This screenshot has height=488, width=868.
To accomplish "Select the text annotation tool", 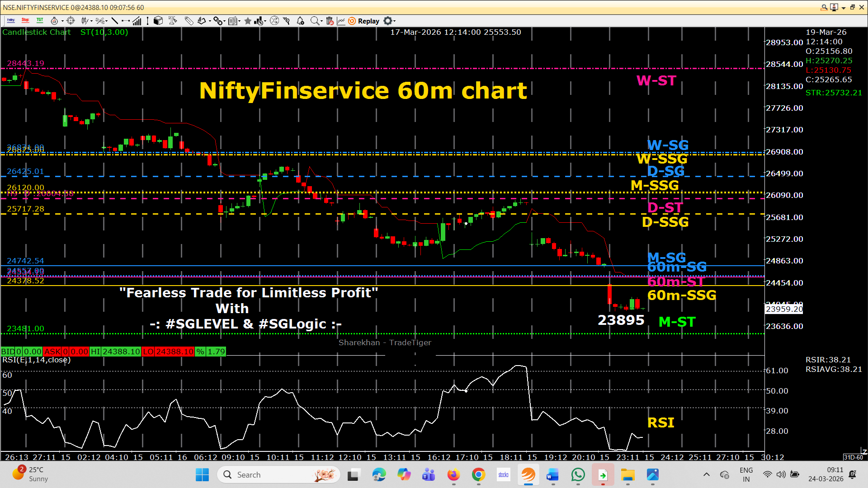I will 172,21.
